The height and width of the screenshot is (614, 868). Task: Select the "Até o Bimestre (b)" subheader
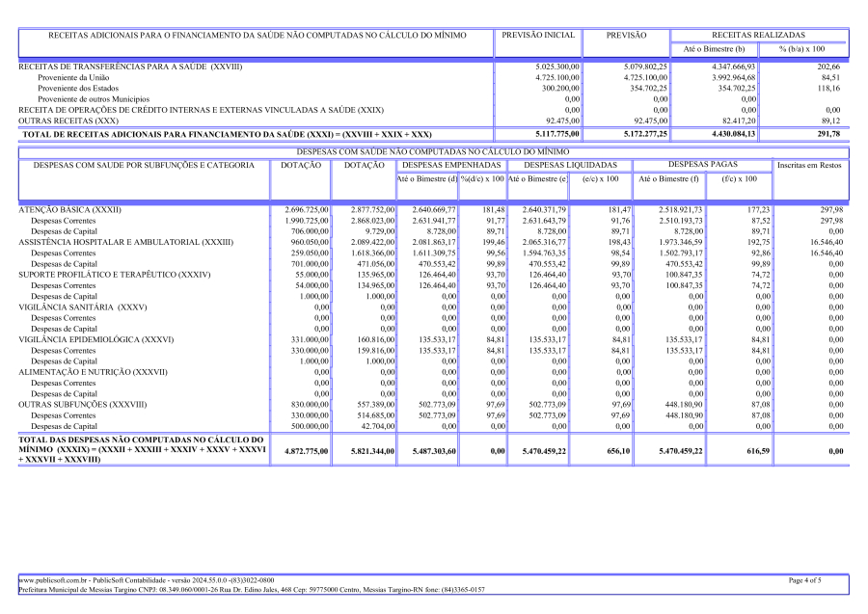714,49
